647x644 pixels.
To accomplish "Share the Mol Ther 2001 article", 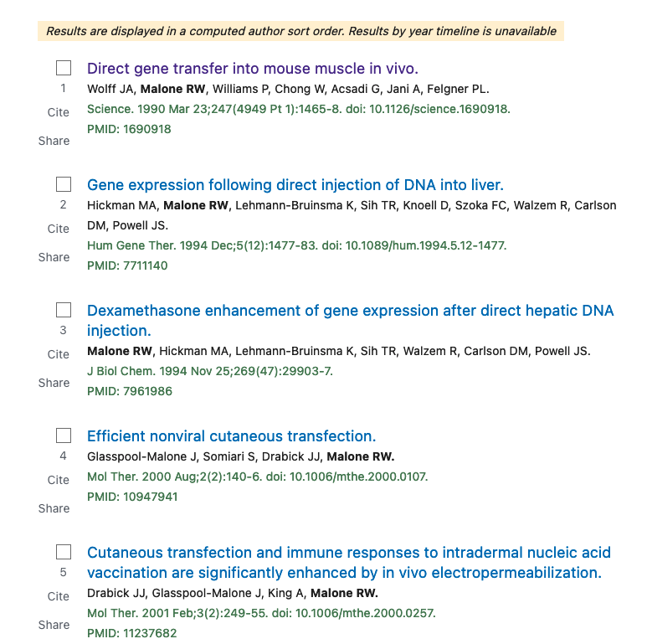I will [x=54, y=625].
